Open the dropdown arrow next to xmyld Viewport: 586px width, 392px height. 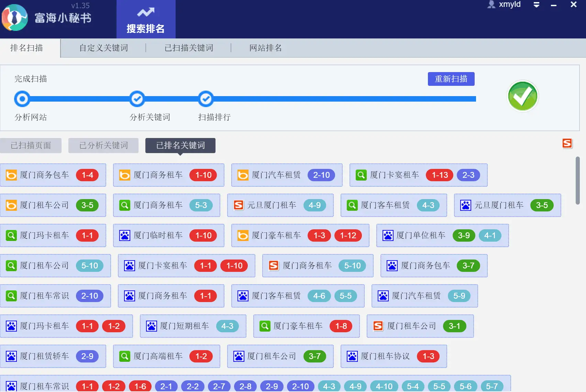click(536, 5)
